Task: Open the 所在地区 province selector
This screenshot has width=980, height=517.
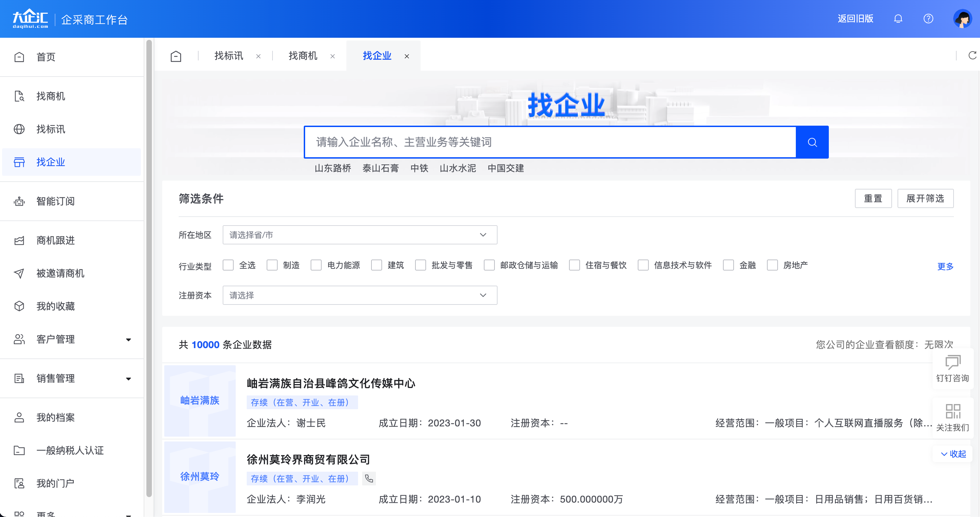Action: coord(359,234)
